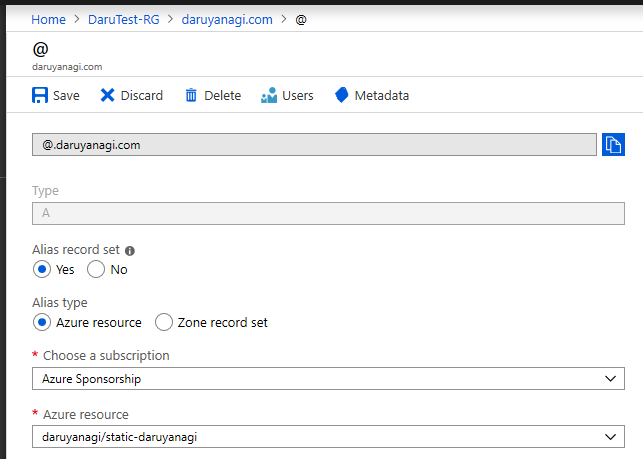The width and height of the screenshot is (643, 459).
Task: Click the Metadata tag icon
Action: [342, 95]
